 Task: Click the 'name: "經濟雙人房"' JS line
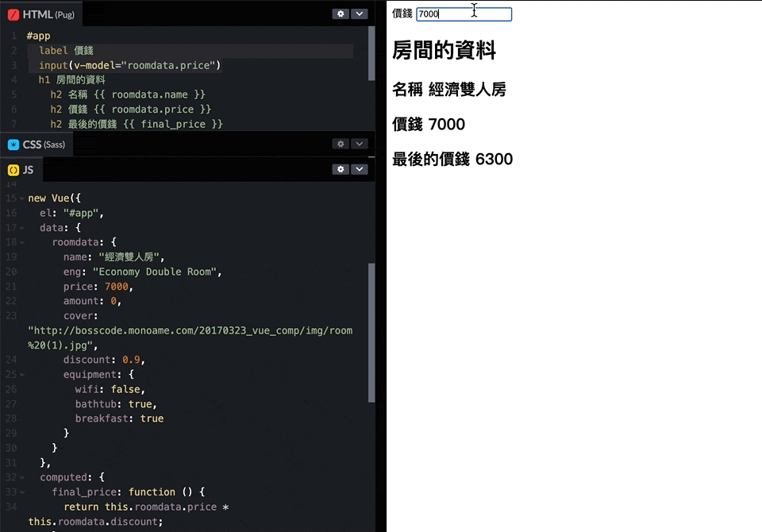pos(114,256)
